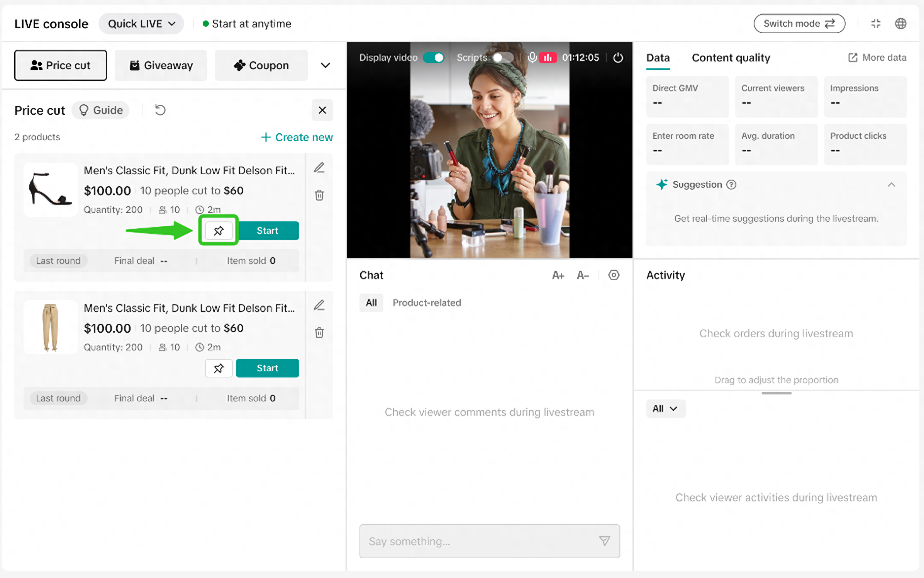Show All chat messages

[x=371, y=303]
